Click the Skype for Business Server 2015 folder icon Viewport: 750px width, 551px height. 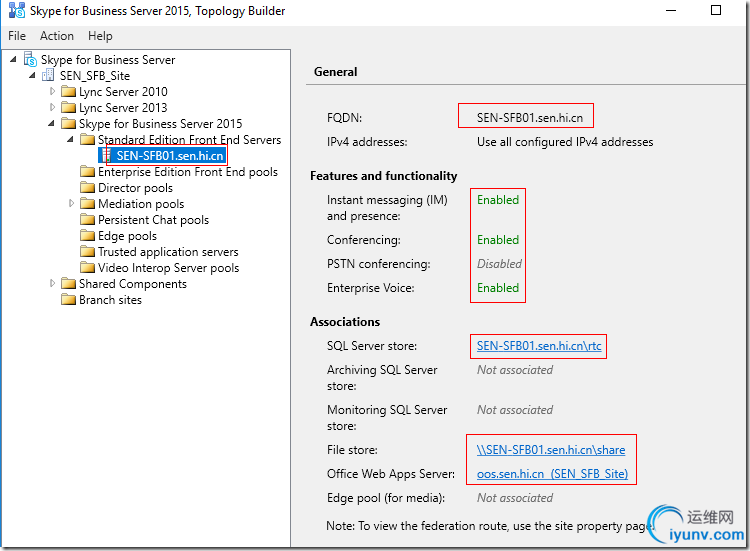(x=68, y=123)
